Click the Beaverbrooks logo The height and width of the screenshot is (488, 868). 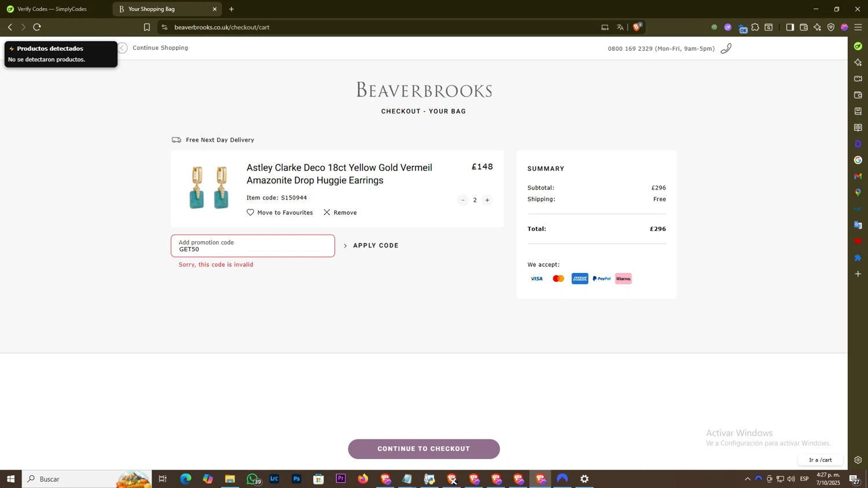pos(424,90)
